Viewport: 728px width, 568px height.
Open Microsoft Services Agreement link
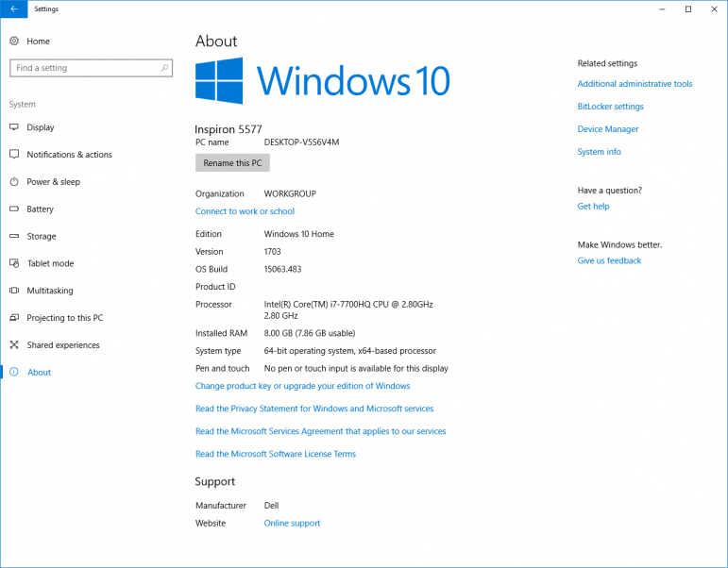click(x=320, y=431)
